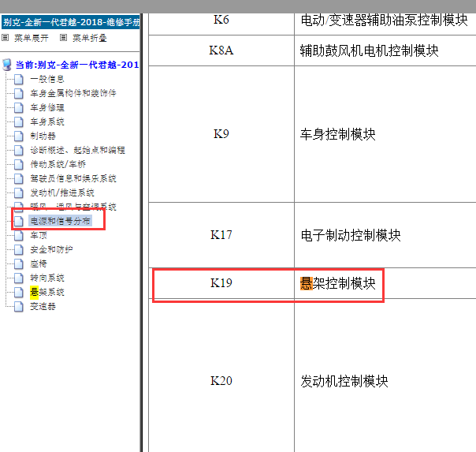Open 车身金属构件和装饰件 section

point(73,93)
